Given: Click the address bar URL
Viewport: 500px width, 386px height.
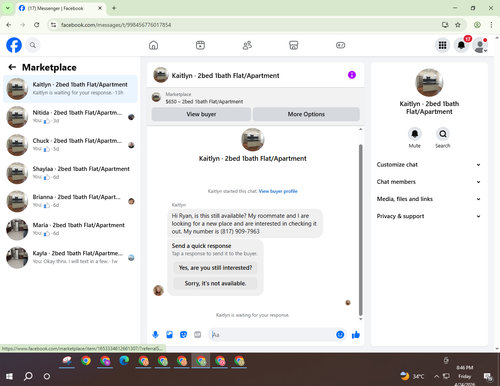Looking at the screenshot, I should coord(116,25).
